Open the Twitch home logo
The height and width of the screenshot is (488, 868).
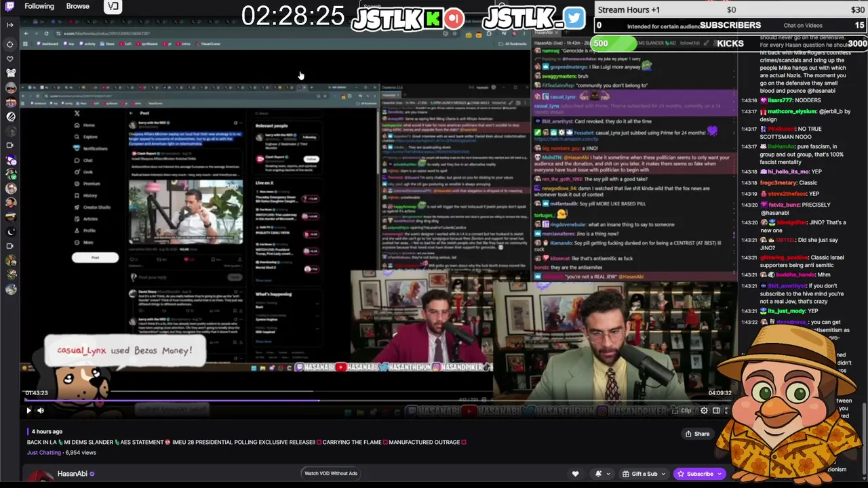click(x=9, y=6)
